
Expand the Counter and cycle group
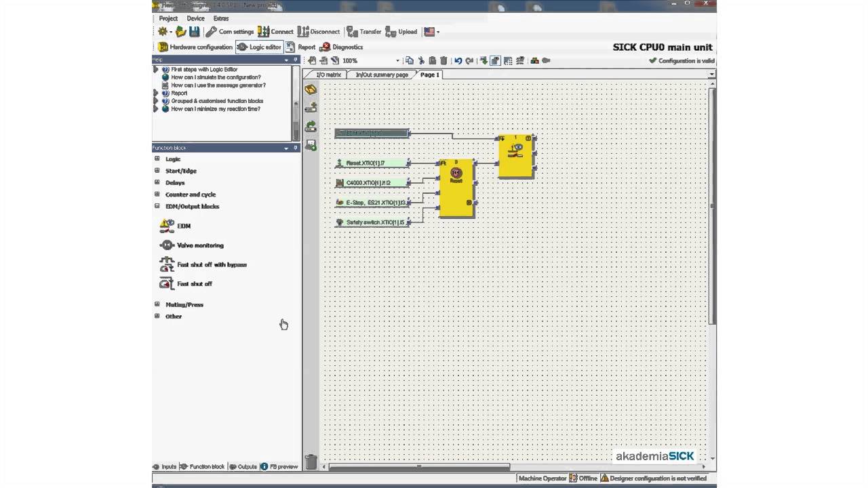pyautogui.click(x=157, y=194)
